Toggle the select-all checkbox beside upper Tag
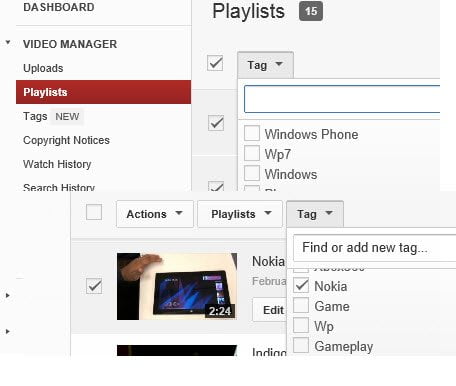This screenshot has height=386, width=456. (x=215, y=63)
